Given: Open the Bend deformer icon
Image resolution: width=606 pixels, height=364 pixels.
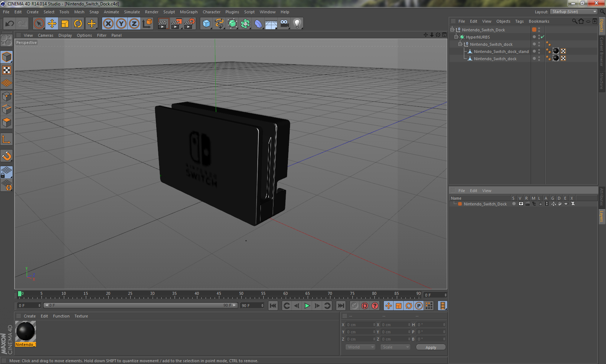Looking at the screenshot, I should point(258,24).
